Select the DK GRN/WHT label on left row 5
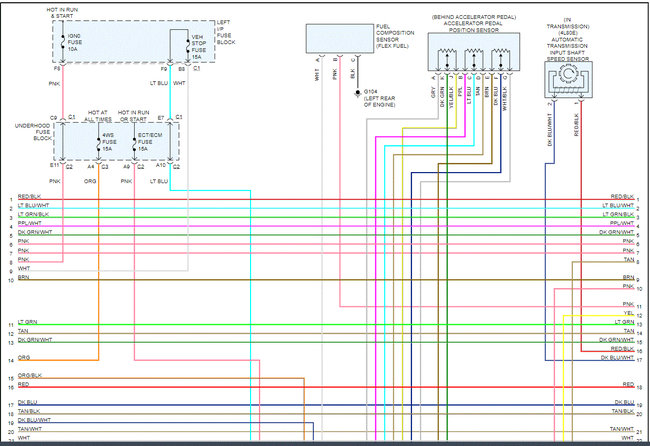The width and height of the screenshot is (650, 446). 35,232
